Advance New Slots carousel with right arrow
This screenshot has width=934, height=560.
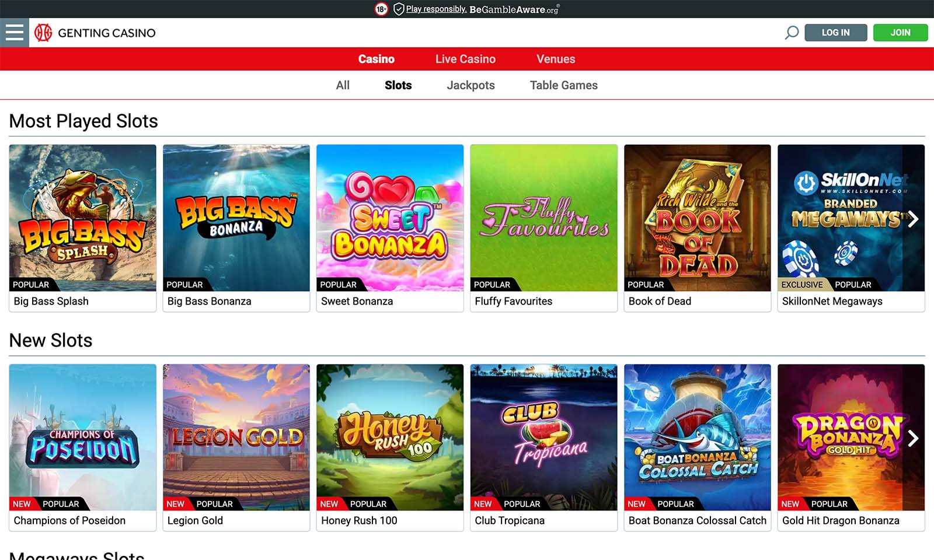point(913,438)
